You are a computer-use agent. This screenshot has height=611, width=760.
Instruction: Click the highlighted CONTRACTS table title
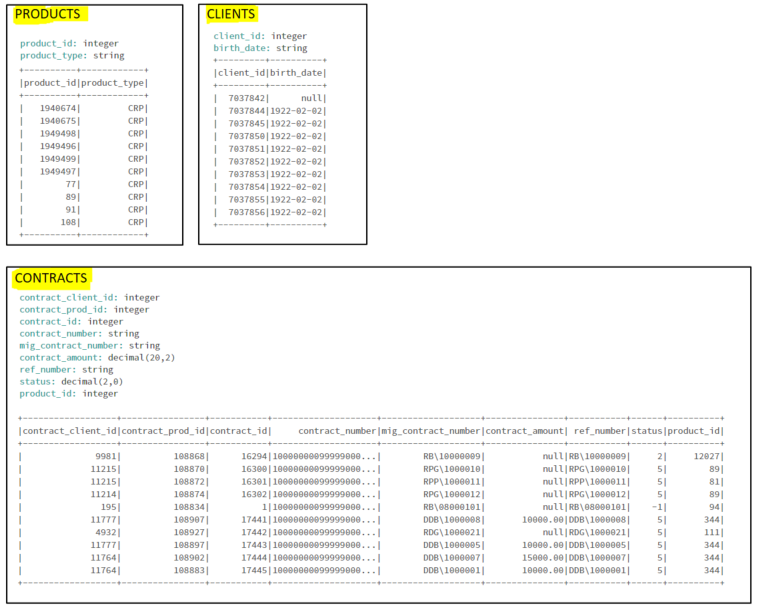click(x=51, y=278)
